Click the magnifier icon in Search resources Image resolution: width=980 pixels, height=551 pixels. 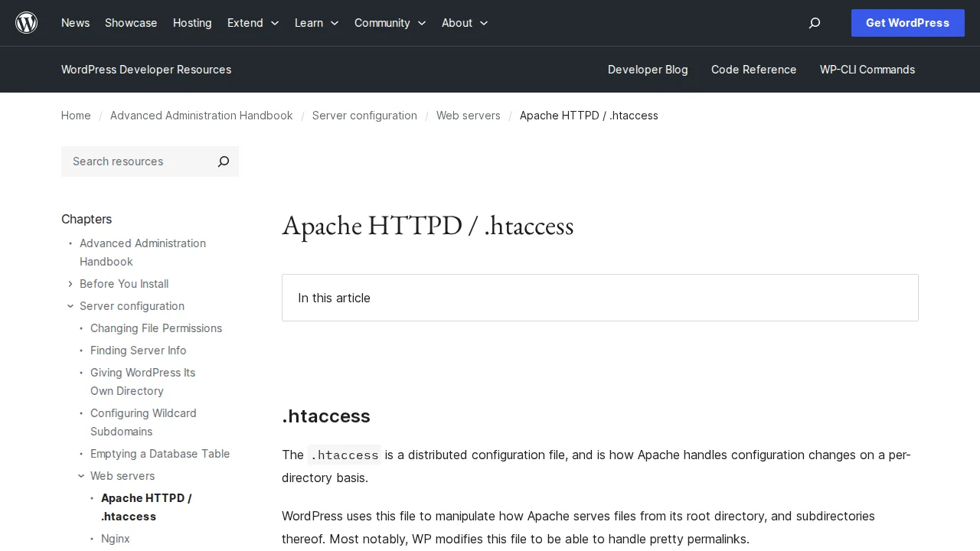coord(223,161)
